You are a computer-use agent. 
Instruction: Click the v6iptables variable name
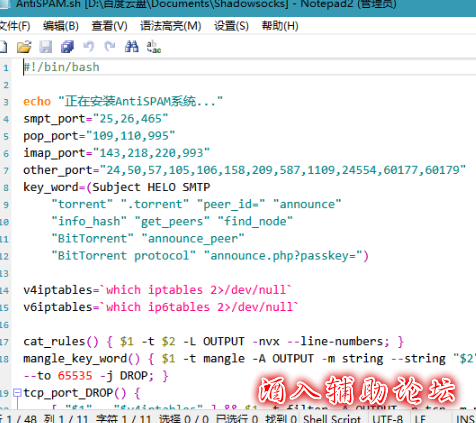[58, 307]
